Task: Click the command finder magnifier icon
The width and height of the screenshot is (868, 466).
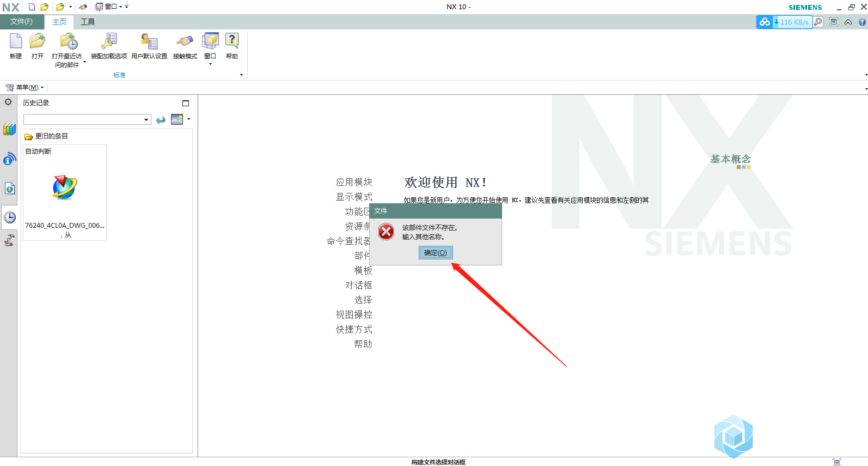Action: (x=818, y=22)
